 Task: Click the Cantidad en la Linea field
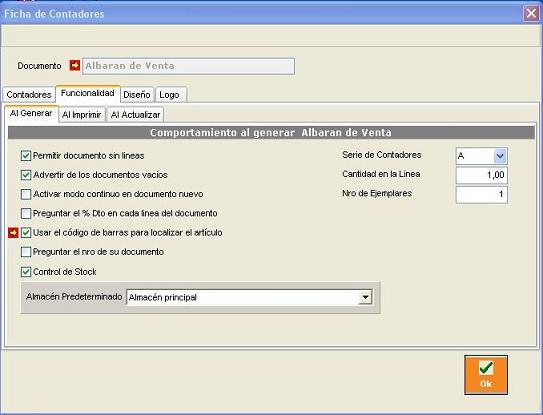481,175
